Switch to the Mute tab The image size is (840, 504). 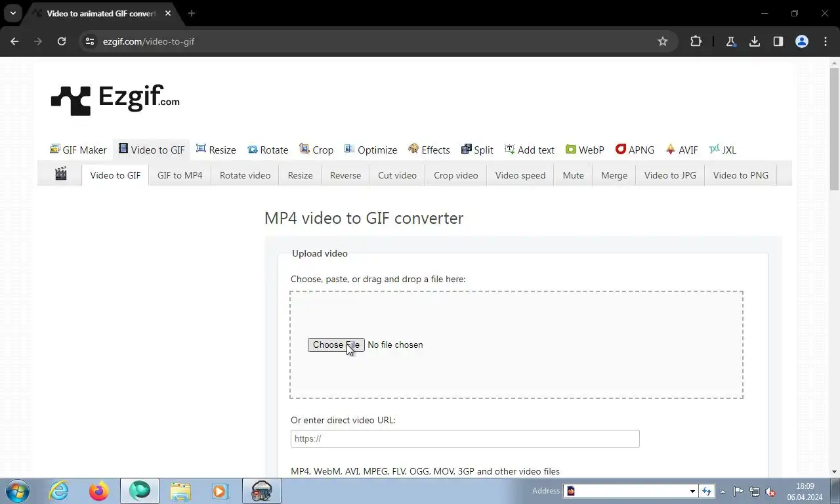(574, 175)
